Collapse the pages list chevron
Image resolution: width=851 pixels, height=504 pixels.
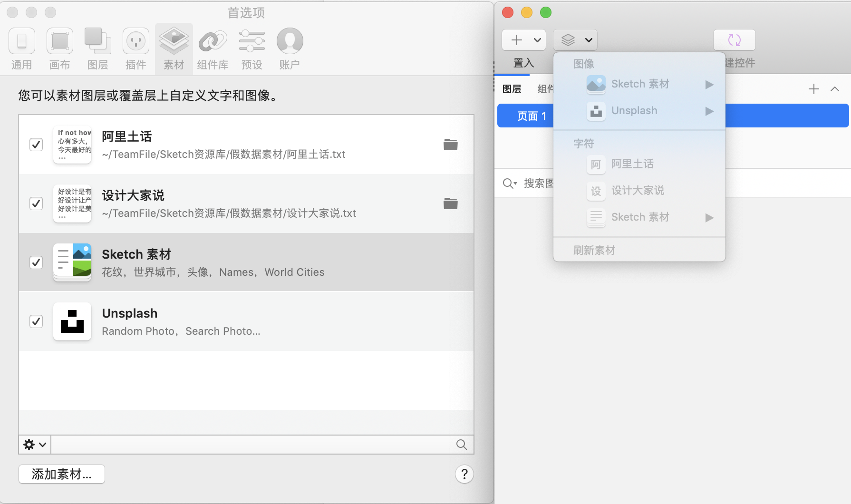pyautogui.click(x=835, y=89)
